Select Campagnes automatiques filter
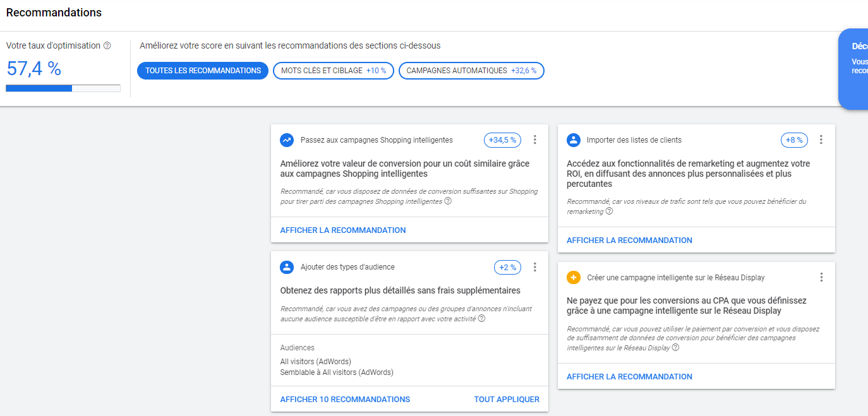The height and width of the screenshot is (416, 868). (x=471, y=71)
